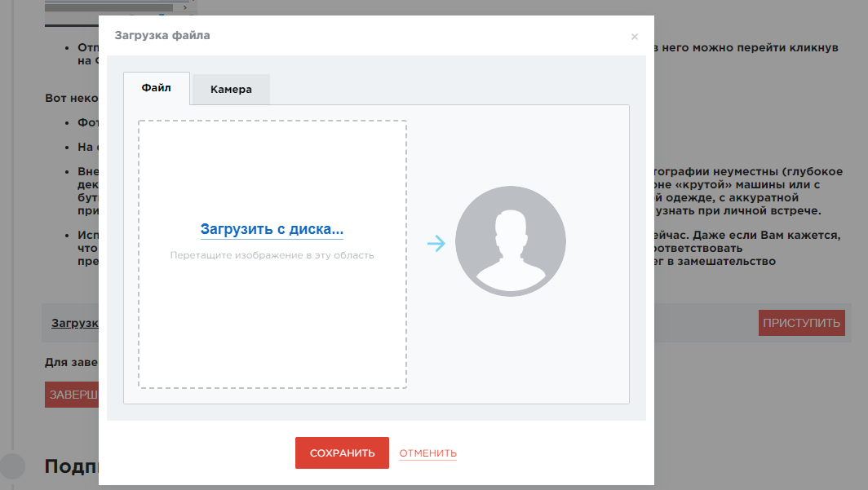
Task: Click the underlined Загрузк link in the background
Action: 74,323
